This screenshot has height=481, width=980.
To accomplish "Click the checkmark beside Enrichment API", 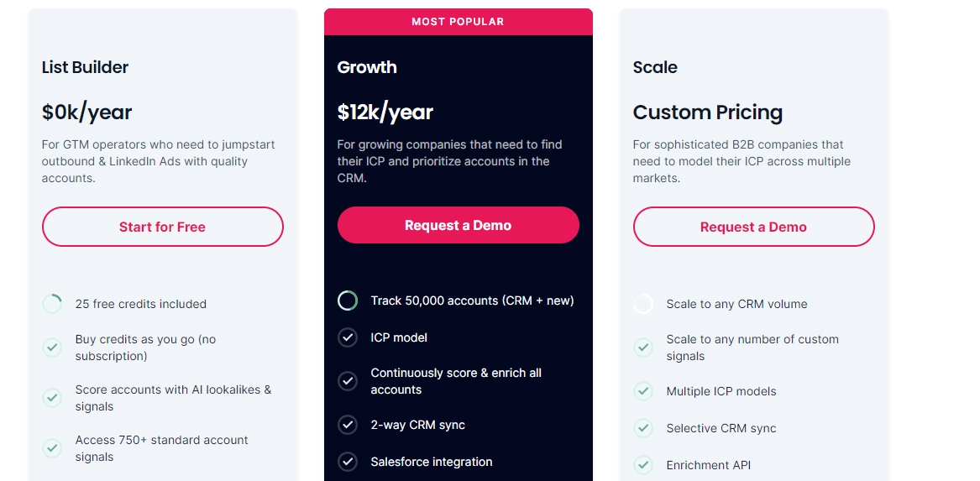I will click(x=643, y=465).
